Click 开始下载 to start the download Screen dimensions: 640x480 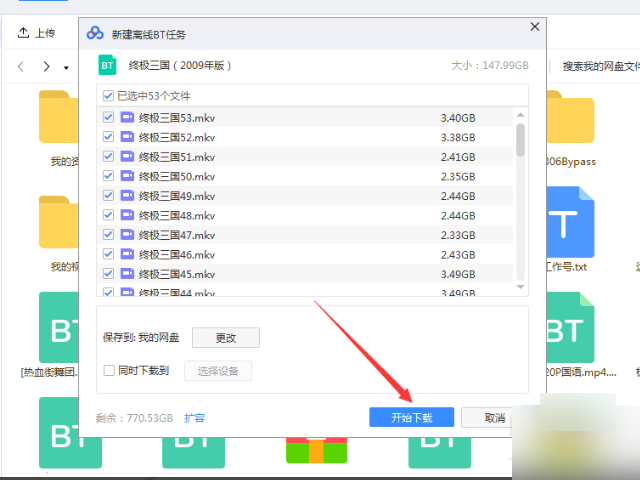pyautogui.click(x=411, y=417)
